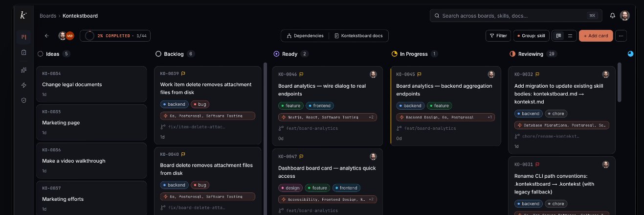
Task: Click the priority flag on KO-0032
Action: 538,74
